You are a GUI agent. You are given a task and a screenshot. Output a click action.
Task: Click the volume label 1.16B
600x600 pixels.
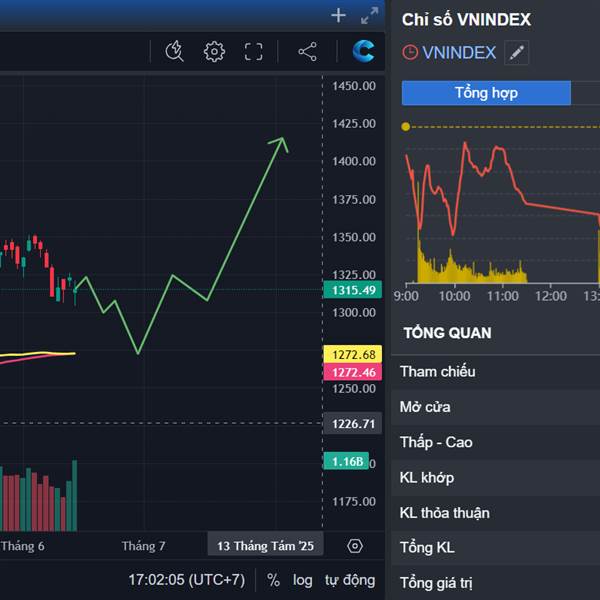coord(346,461)
